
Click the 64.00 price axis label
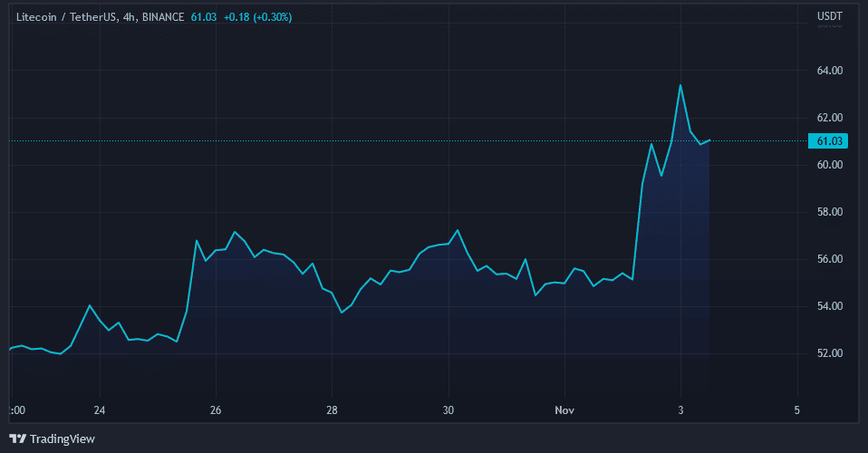coord(830,71)
